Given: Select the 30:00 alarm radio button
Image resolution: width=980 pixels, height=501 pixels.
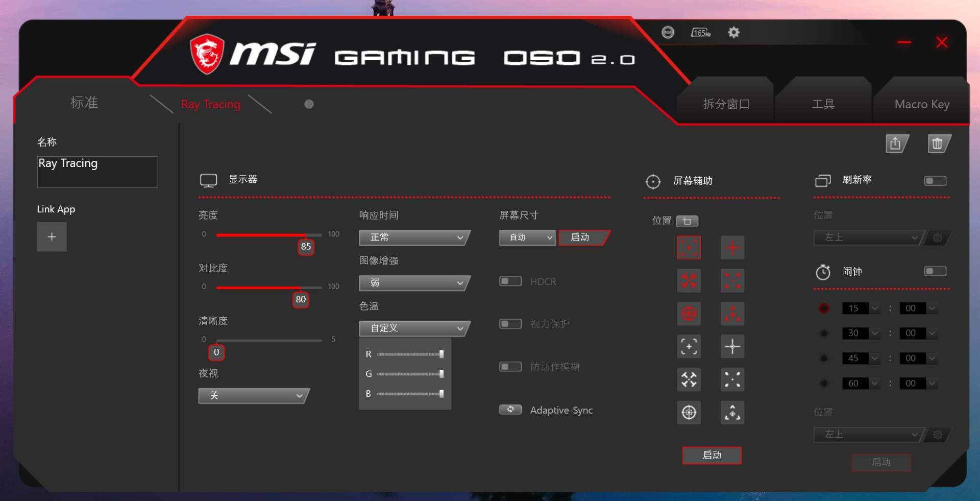Looking at the screenshot, I should [x=824, y=333].
